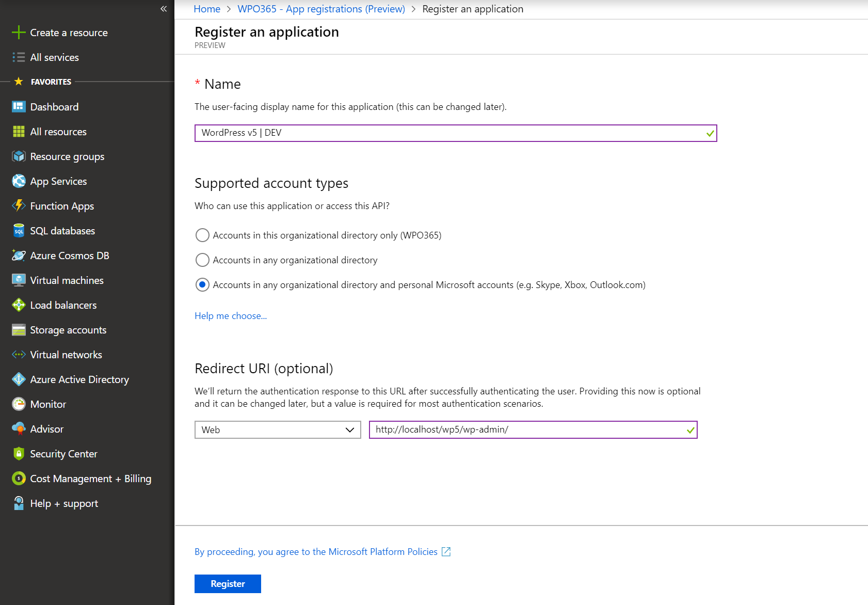Viewport: 868px width, 605px height.
Task: Click the Azure Cosmos DB planet icon
Action: coord(19,256)
